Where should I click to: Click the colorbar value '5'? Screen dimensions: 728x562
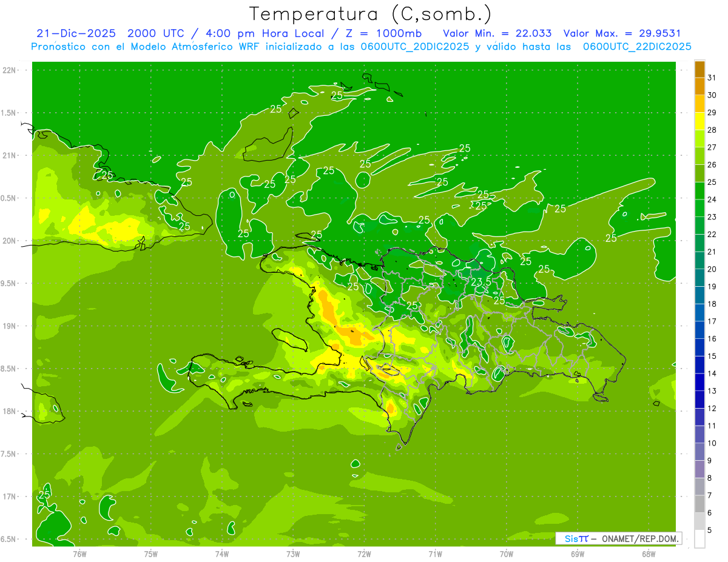[x=710, y=530]
